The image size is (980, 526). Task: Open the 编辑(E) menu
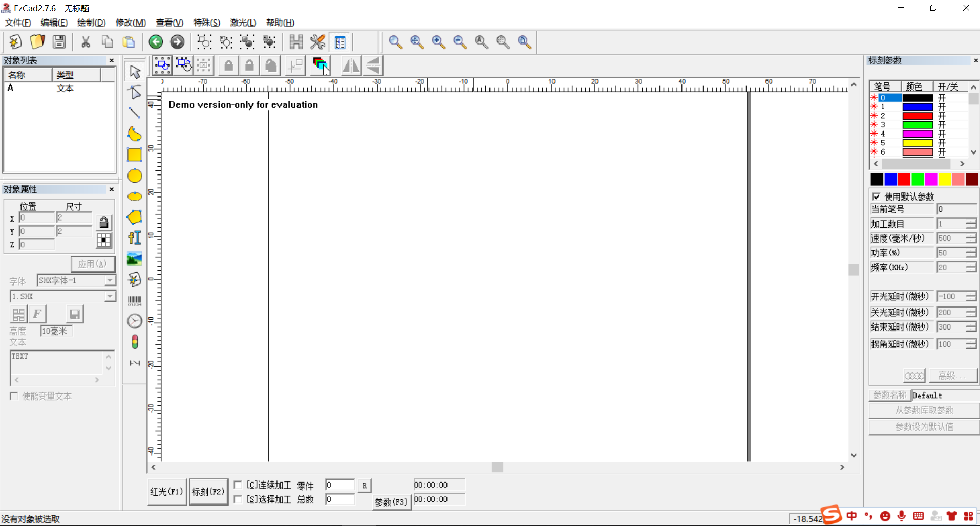(54, 23)
